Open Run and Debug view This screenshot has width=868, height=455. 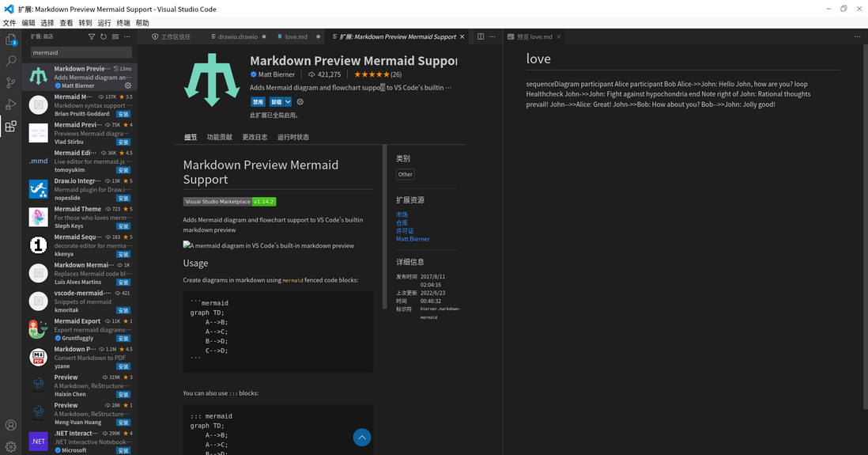click(10, 104)
